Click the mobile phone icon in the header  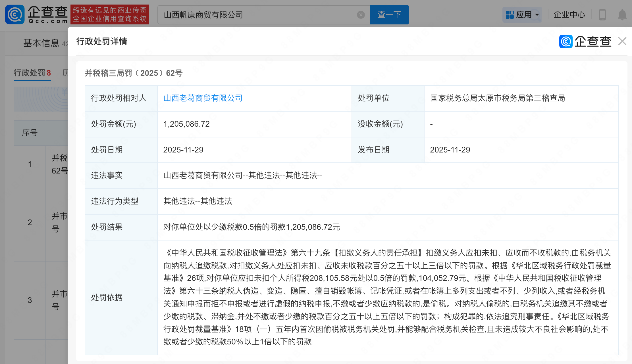click(602, 15)
